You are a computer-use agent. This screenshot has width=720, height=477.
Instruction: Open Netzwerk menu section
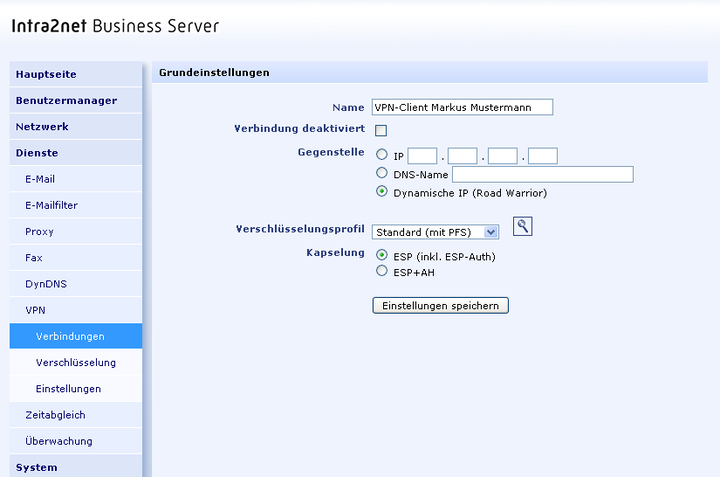(x=76, y=127)
